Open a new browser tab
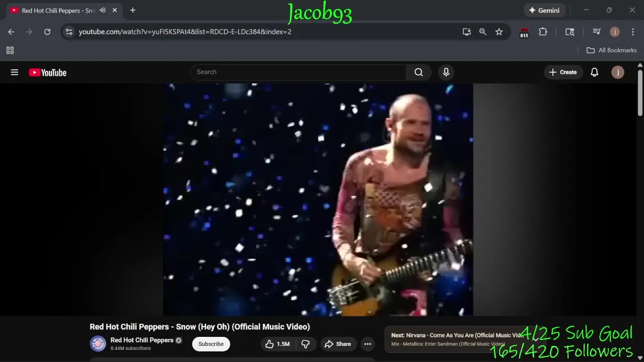 pos(133,10)
